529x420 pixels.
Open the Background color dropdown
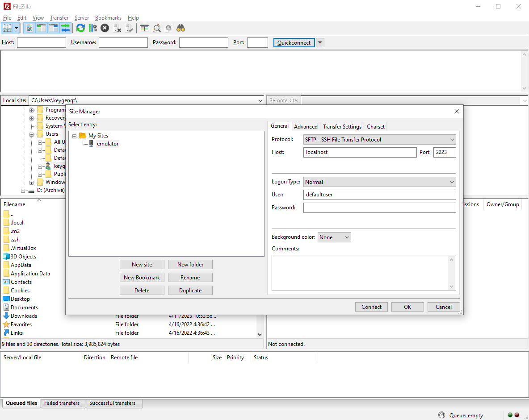[x=334, y=237]
